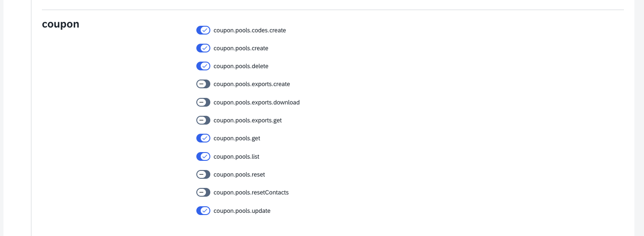Click the coupon section heading

61,24
